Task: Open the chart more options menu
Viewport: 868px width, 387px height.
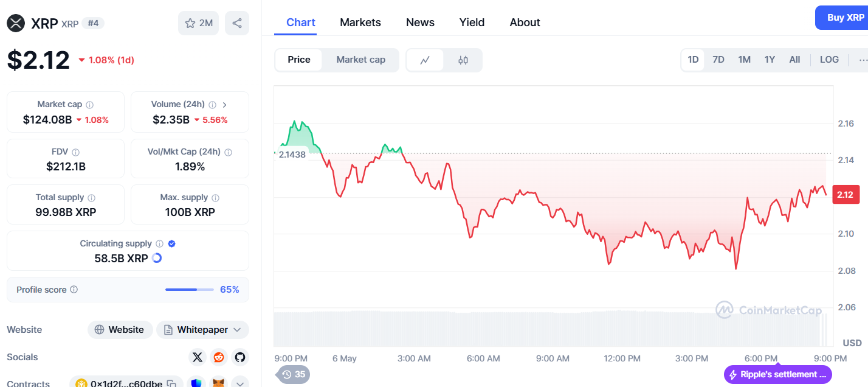Action: point(863,60)
